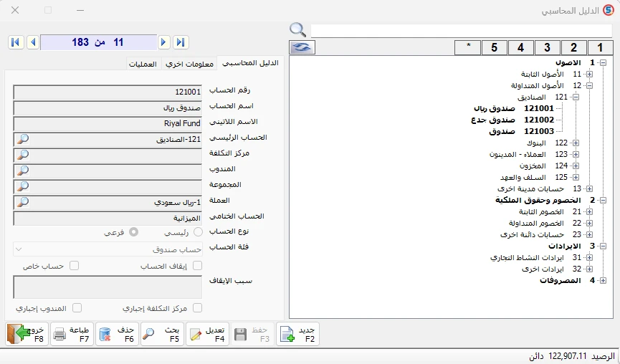This screenshot has width=620, height=364.
Task: Expand the الخصوم الثابتة node 21
Action: pos(590,212)
